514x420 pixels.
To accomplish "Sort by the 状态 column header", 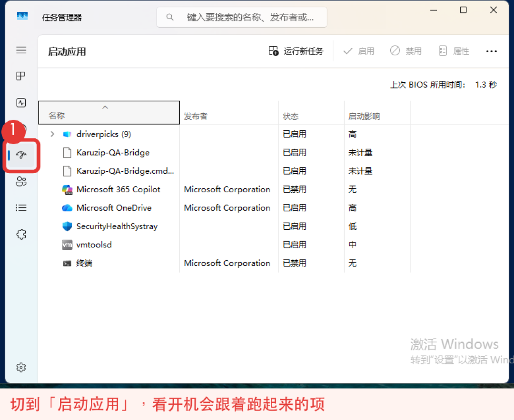I will [x=311, y=113].
